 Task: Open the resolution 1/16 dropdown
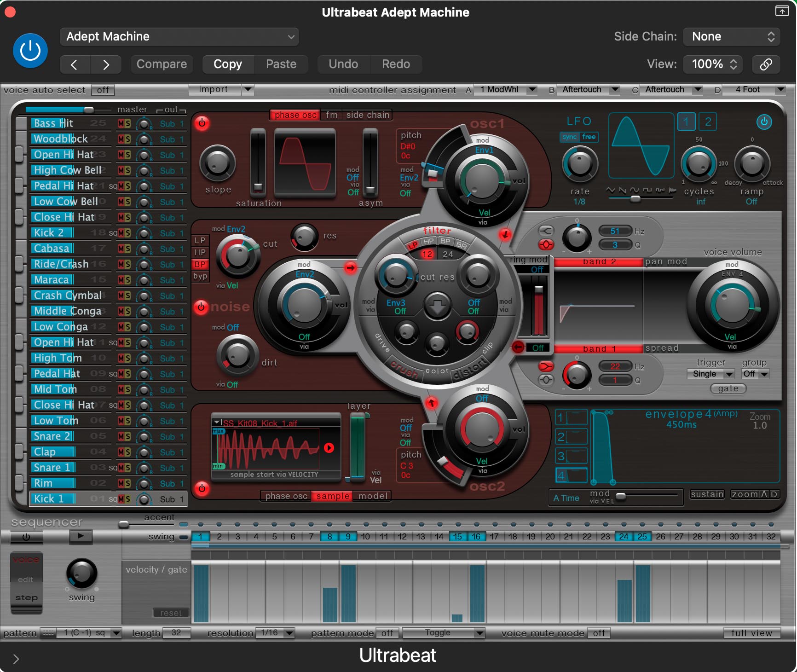[x=275, y=633]
